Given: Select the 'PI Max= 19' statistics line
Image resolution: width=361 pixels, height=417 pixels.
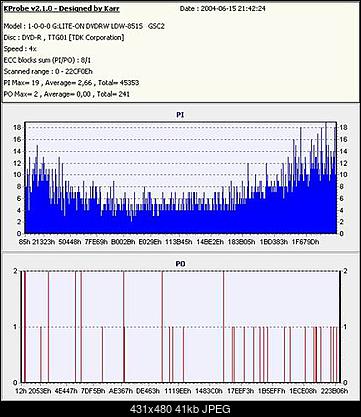Looking at the screenshot, I should pos(71,83).
